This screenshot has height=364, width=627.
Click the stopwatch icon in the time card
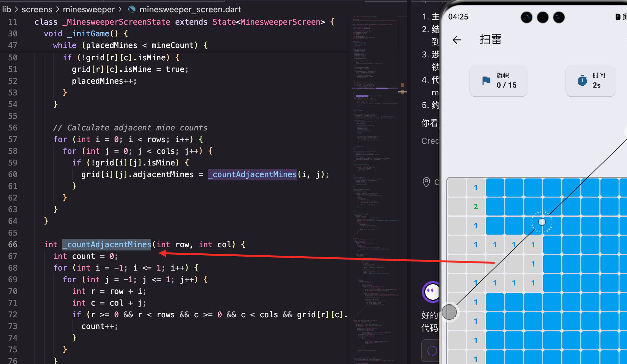(582, 80)
